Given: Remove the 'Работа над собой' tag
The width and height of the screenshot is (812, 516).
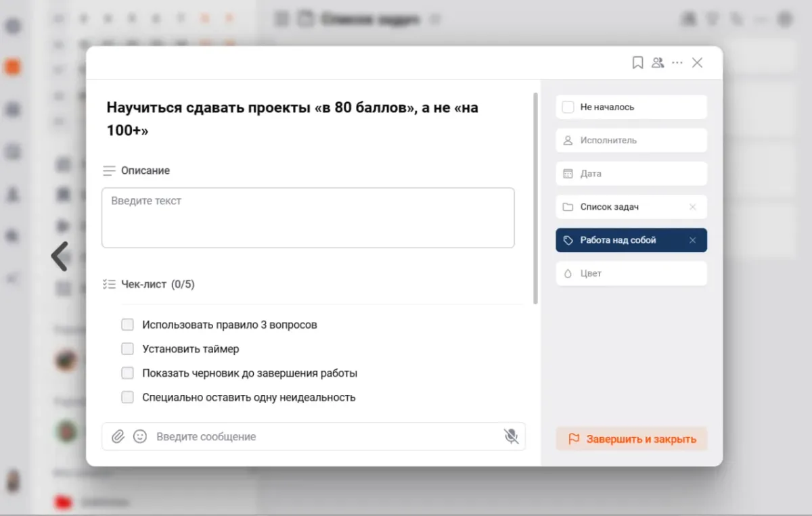Looking at the screenshot, I should 692,240.
